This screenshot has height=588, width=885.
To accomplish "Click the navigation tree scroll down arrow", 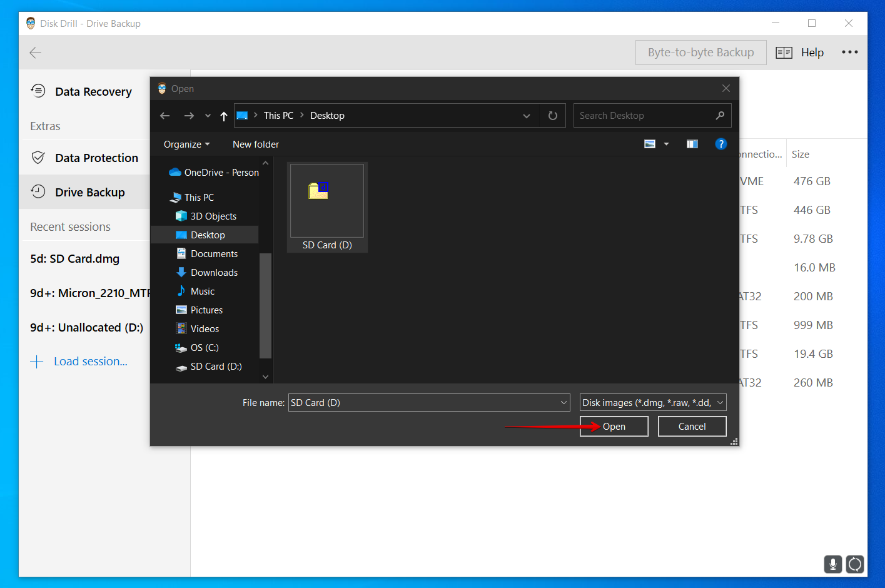I will (x=265, y=377).
